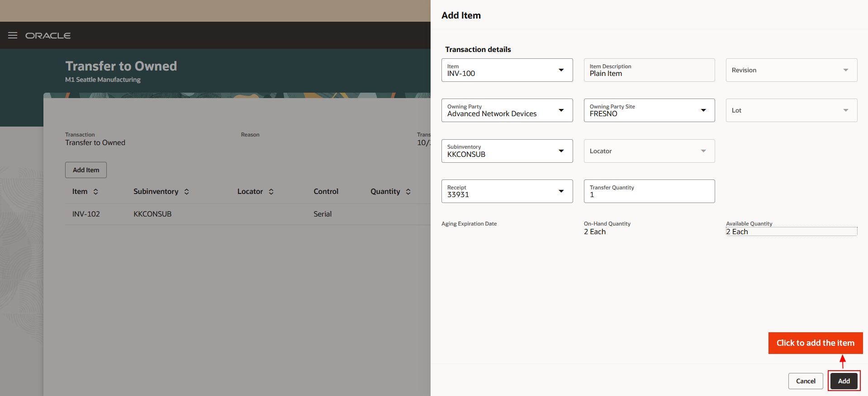
Task: Click the Control column header
Action: point(326,192)
